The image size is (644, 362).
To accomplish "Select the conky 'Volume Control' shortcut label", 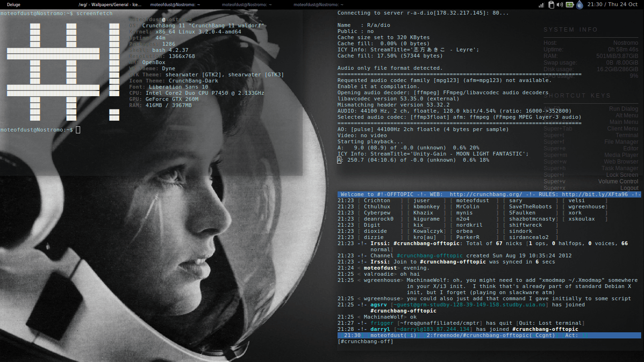I will [618, 181].
